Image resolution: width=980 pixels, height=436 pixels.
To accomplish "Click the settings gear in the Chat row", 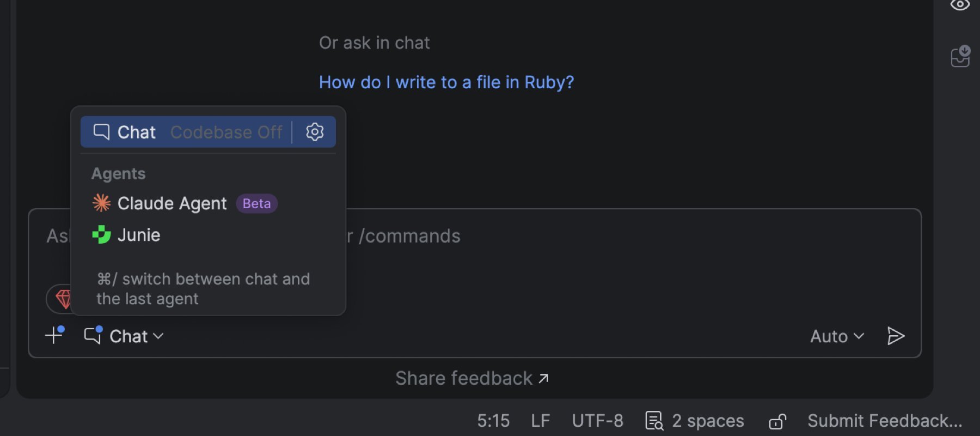I will tap(315, 132).
